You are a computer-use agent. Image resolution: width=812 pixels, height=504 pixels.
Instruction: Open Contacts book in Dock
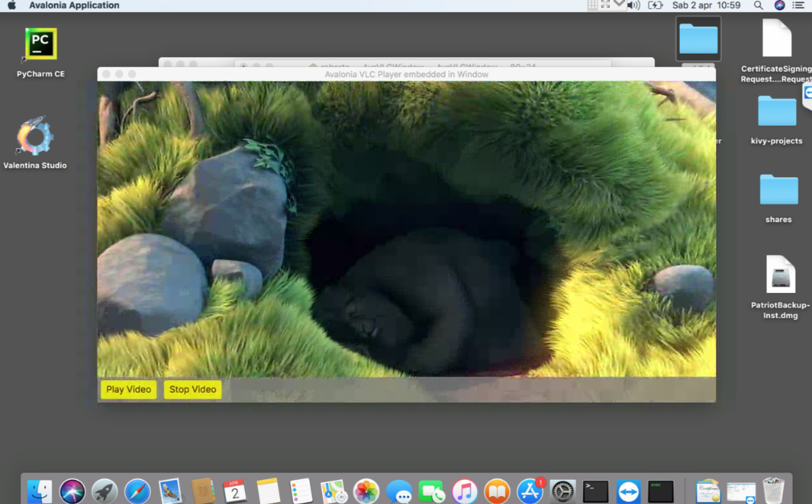(x=202, y=490)
